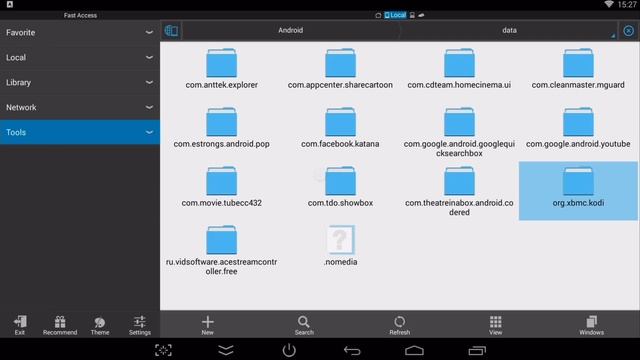Open the Settings sliders icon
The image size is (640, 360).
[140, 325]
